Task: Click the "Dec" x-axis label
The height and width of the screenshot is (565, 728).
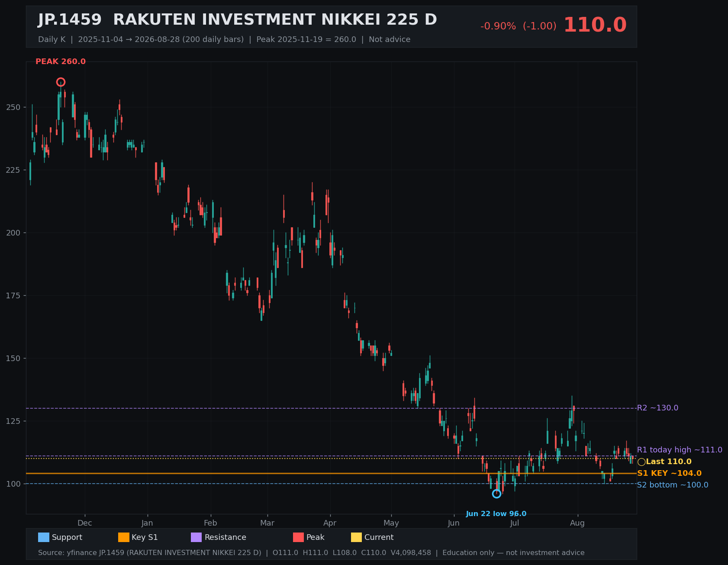Action: pyautogui.click(x=85, y=523)
